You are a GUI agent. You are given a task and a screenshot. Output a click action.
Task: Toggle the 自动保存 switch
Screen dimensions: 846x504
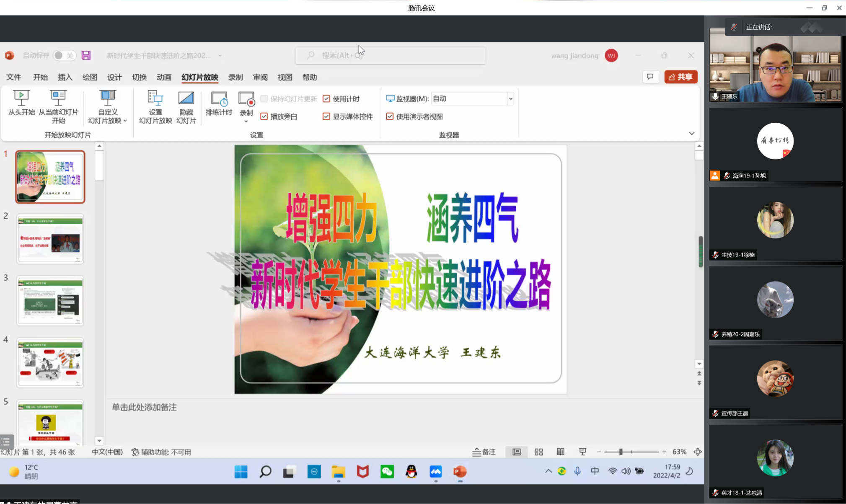pos(65,55)
